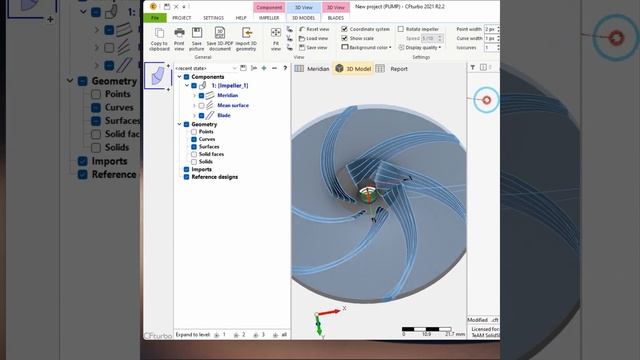This screenshot has width=640, height=360.
Task: Open the Display quality dropdown
Action: coord(420,47)
